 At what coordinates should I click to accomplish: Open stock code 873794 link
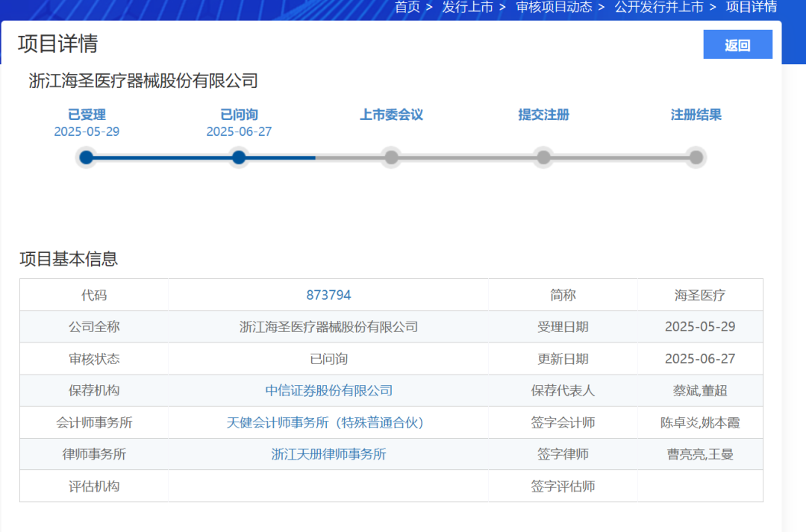coord(328,295)
